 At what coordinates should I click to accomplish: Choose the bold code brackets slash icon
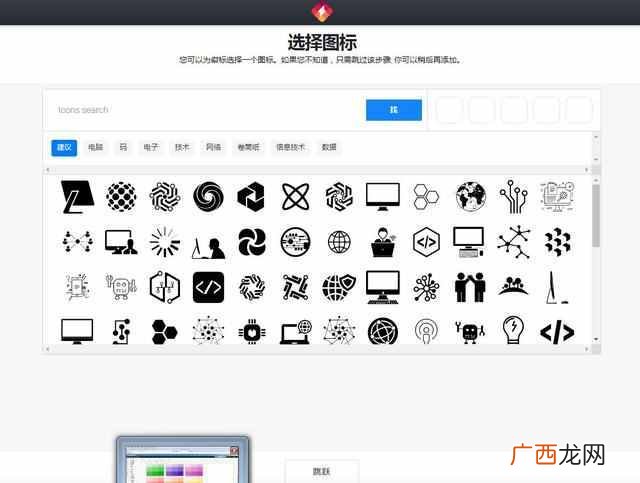[557, 332]
